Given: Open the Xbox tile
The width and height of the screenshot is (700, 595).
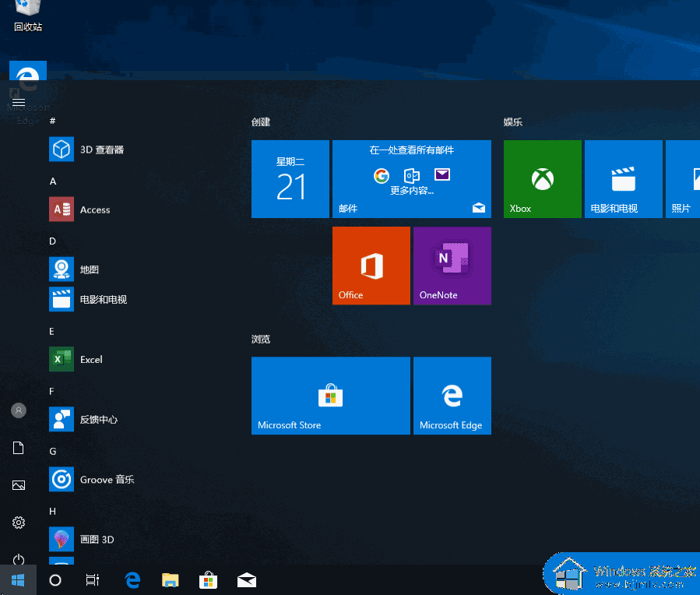Looking at the screenshot, I should (x=543, y=179).
